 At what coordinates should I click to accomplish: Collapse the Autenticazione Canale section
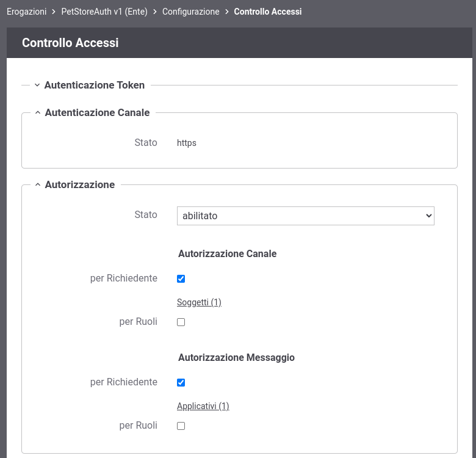click(92, 113)
